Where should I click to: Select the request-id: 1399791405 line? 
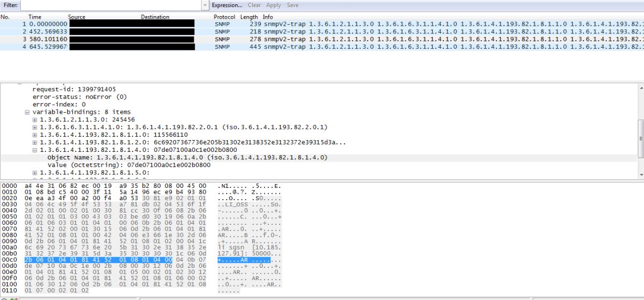tap(75, 89)
